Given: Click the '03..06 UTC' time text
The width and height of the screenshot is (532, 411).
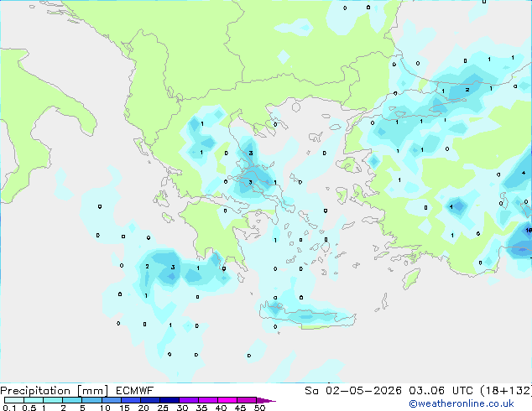Looking at the screenshot, I should 441,391.
